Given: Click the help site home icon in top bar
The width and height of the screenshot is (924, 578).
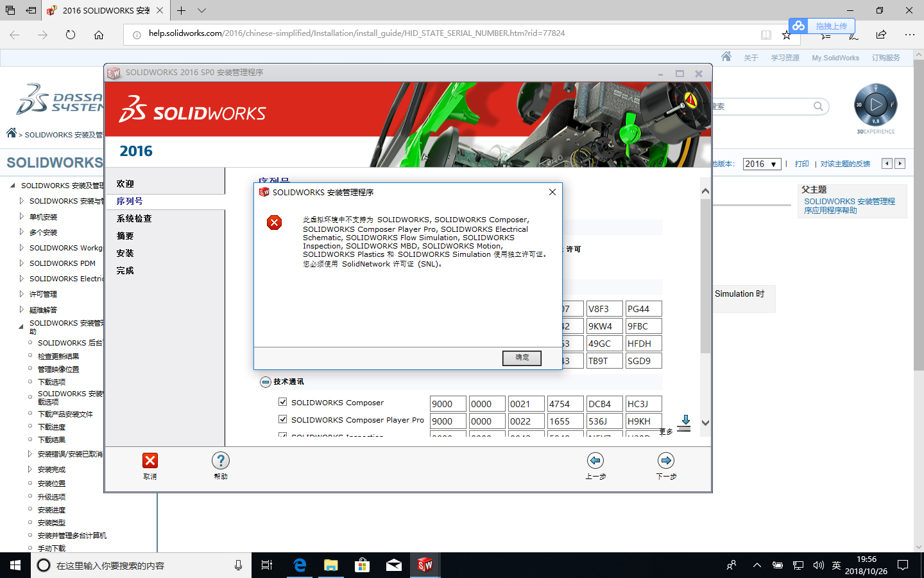Looking at the screenshot, I should click(726, 57).
